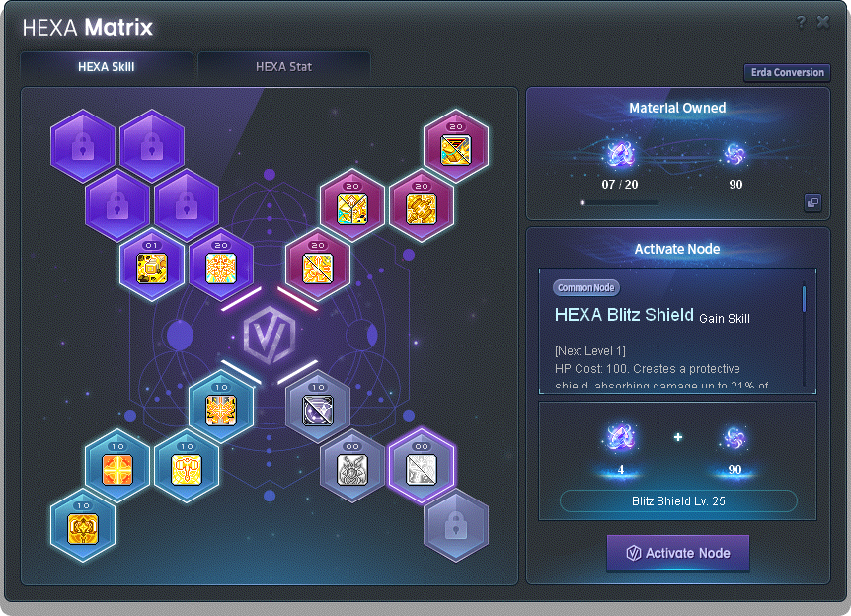Click the Blitz Shield Lv. 25 bar

click(x=678, y=500)
